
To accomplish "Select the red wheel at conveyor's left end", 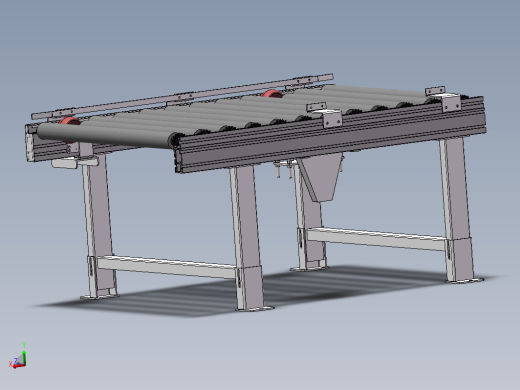I will [x=69, y=121].
